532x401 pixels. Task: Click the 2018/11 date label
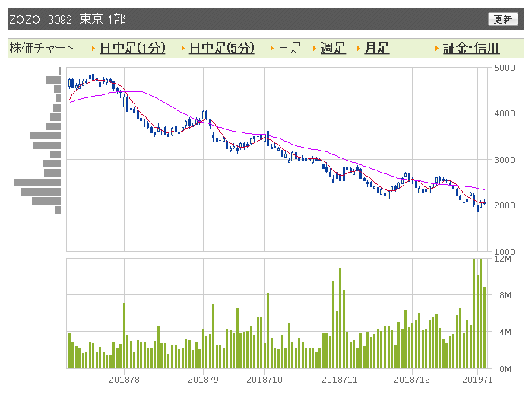coord(340,380)
